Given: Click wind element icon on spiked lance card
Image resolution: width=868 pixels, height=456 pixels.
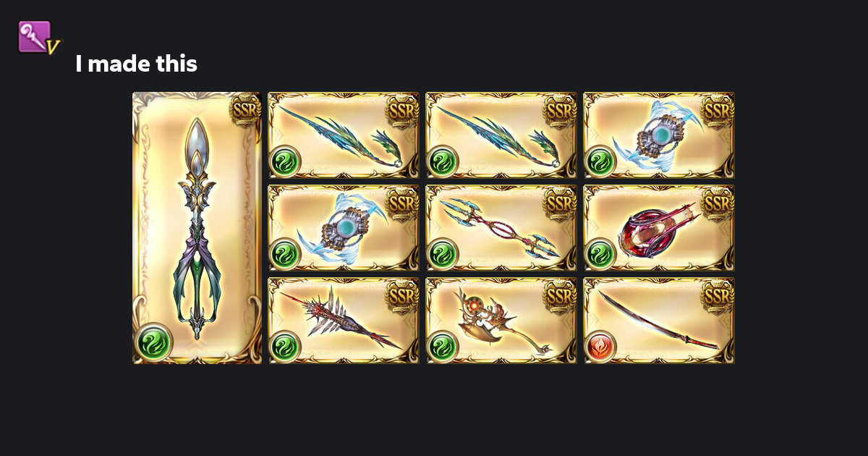Looking at the screenshot, I should (285, 346).
